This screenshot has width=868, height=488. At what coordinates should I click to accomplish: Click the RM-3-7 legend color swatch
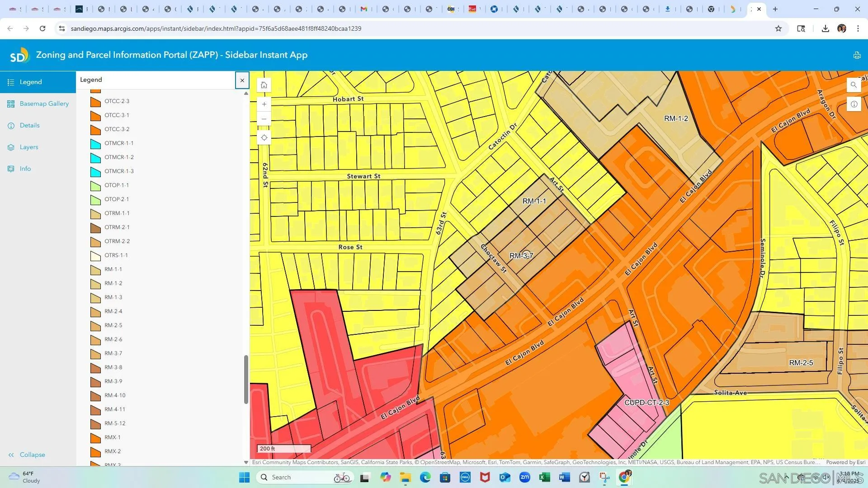[95, 354]
